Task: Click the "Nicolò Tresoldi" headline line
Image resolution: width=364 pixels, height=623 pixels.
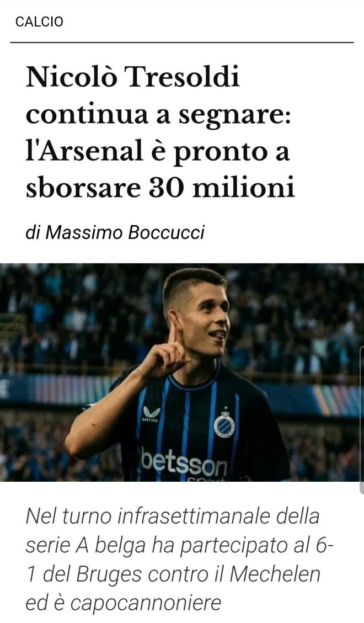Action: pos(132,77)
